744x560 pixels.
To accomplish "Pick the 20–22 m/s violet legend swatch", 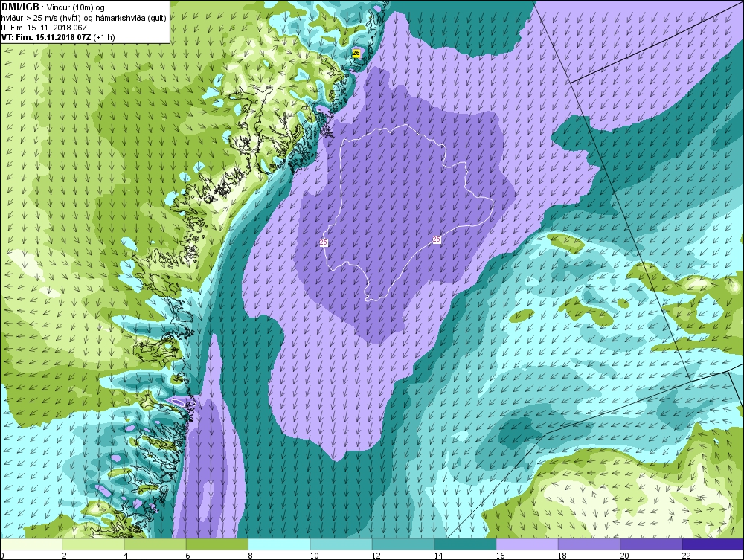I will pyautogui.click(x=651, y=544).
